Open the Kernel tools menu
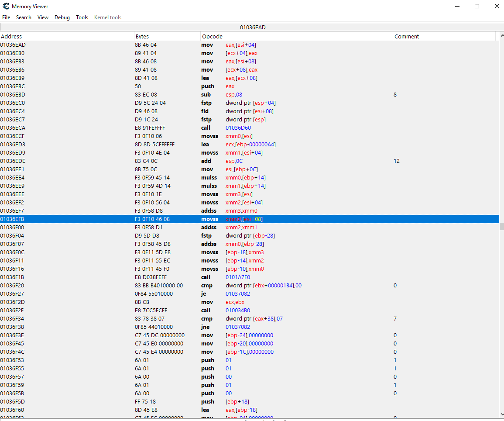 point(108,17)
